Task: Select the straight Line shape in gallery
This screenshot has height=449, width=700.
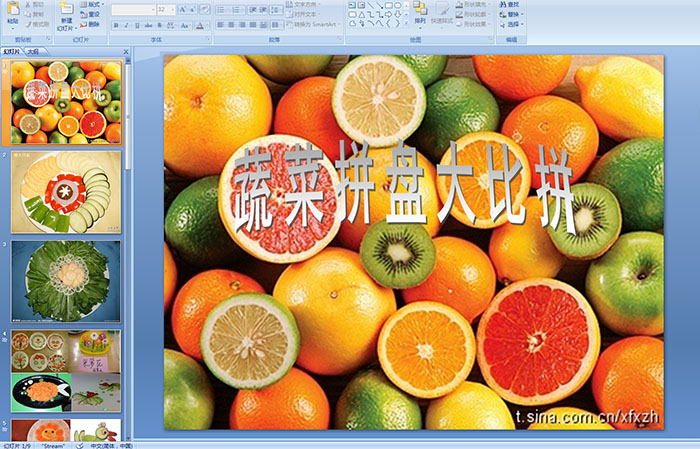Action: (x=370, y=5)
